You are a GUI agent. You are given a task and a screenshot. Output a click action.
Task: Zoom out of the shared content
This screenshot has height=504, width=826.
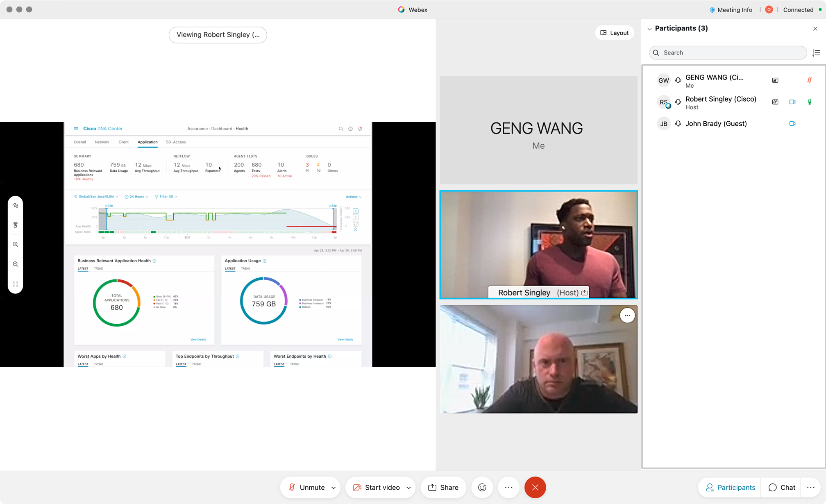coord(16,264)
